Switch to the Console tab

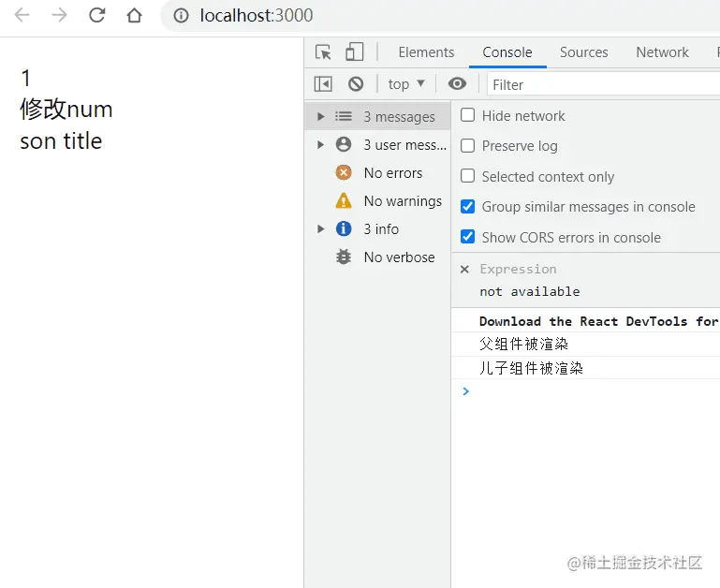point(507,52)
